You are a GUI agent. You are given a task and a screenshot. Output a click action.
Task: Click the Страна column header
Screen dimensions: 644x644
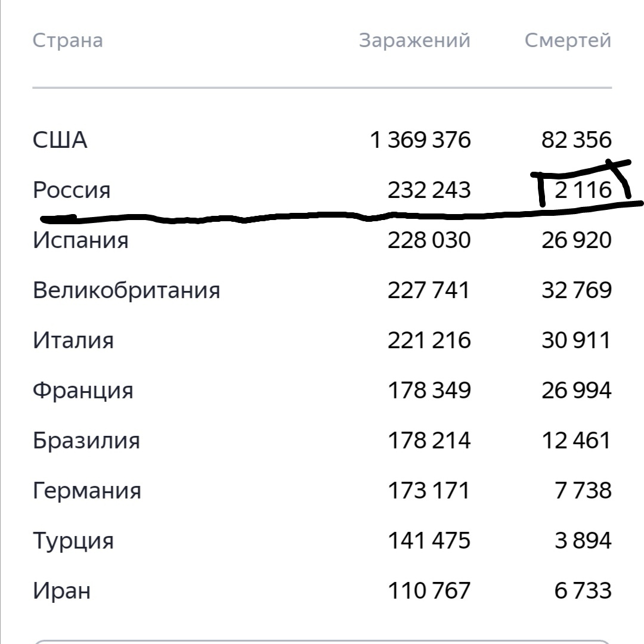(68, 41)
